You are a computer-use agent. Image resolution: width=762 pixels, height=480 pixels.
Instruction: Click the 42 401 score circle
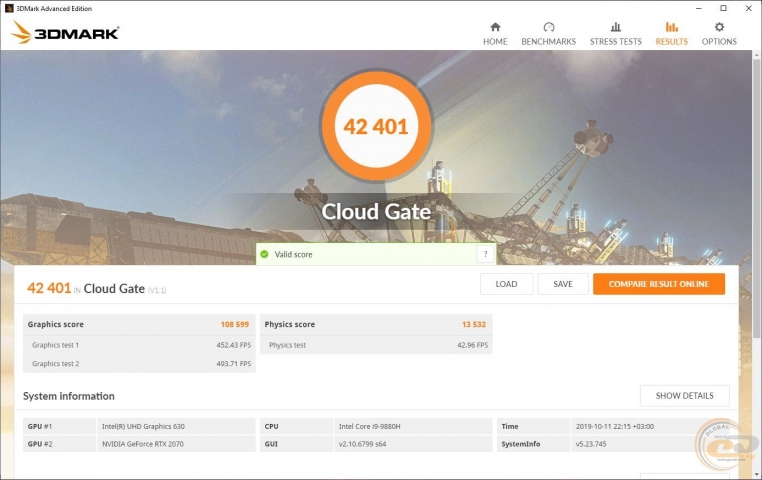coord(376,126)
